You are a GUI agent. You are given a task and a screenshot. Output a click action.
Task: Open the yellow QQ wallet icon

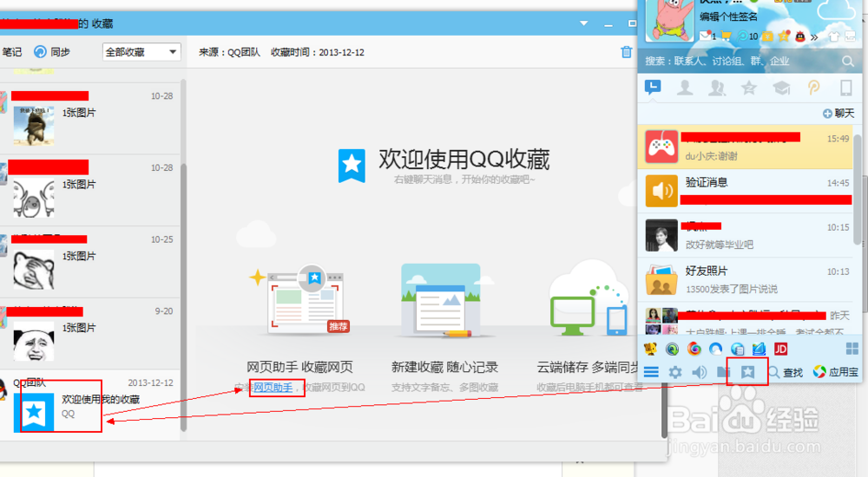coord(767,36)
